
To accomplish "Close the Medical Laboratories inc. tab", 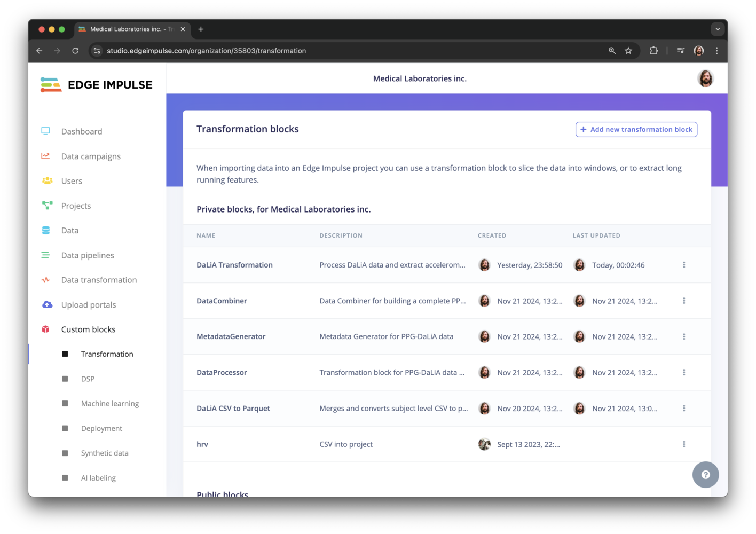I will [x=183, y=29].
